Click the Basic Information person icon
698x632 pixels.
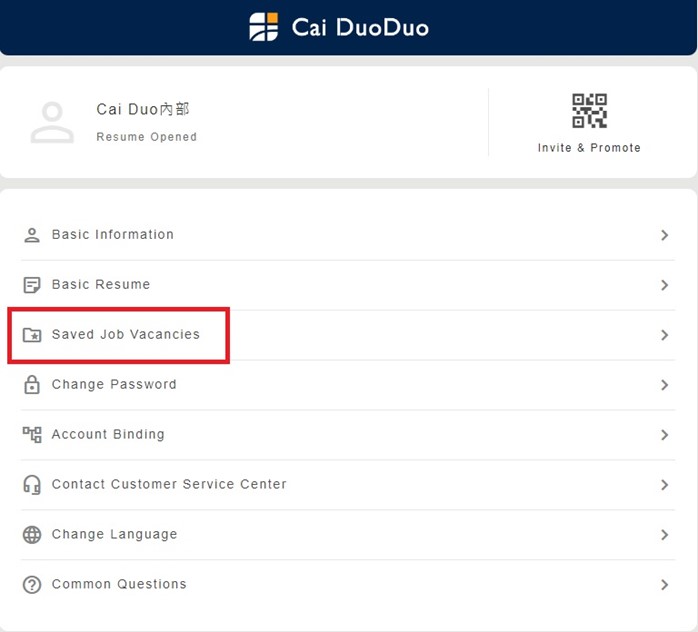pyautogui.click(x=32, y=235)
